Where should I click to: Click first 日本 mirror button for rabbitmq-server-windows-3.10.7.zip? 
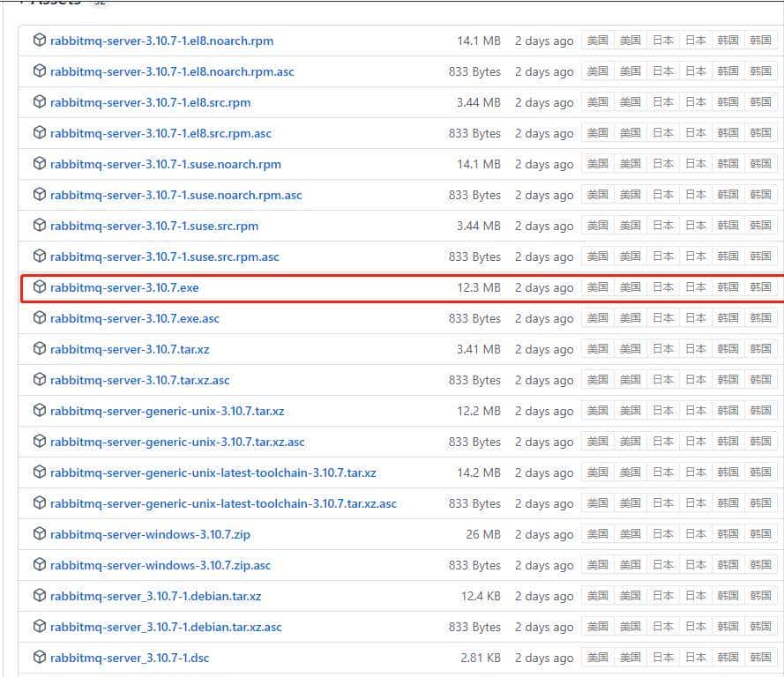click(x=663, y=534)
